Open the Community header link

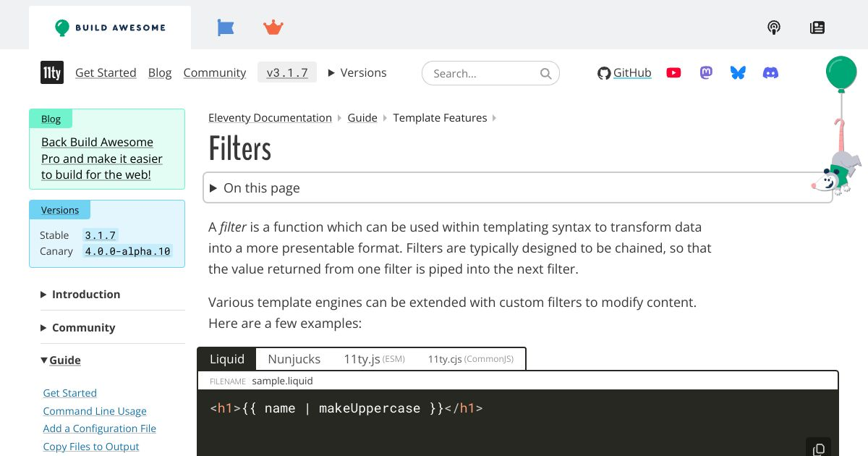(x=215, y=72)
